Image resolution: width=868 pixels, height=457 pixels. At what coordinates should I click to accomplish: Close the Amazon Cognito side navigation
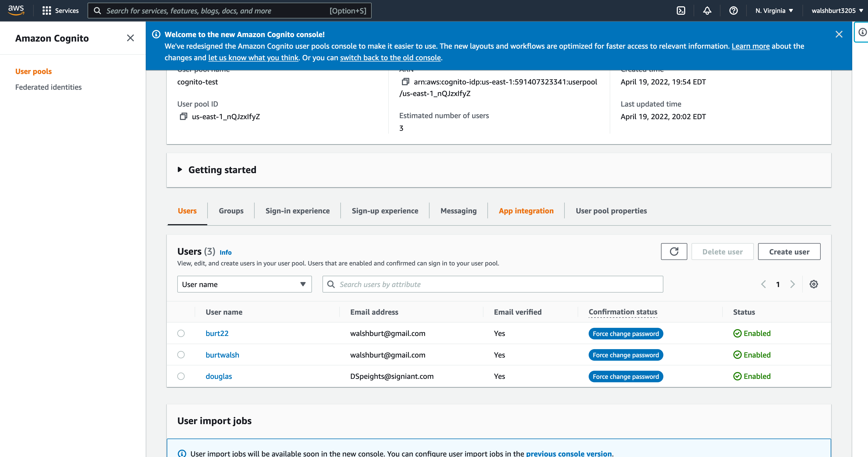(x=130, y=38)
